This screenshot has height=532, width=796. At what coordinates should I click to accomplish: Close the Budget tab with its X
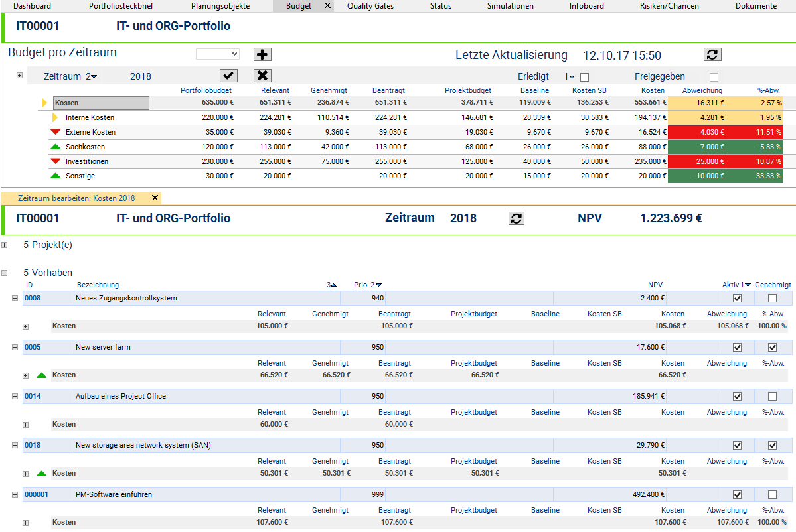[327, 6]
